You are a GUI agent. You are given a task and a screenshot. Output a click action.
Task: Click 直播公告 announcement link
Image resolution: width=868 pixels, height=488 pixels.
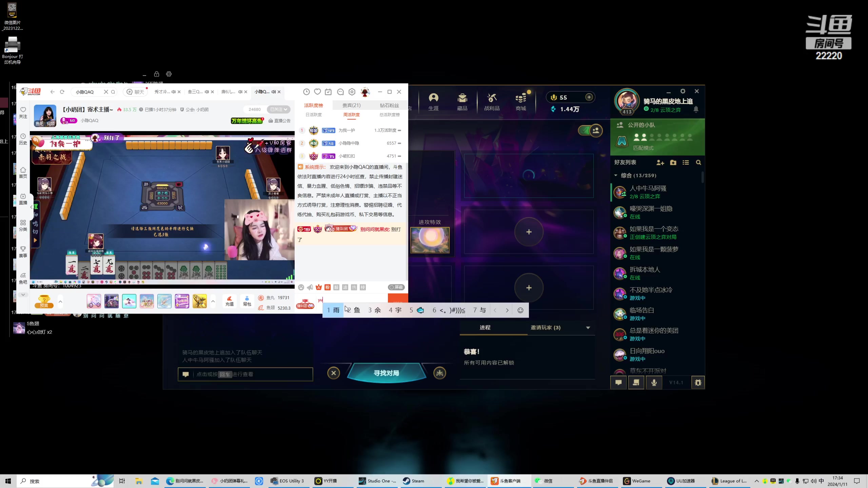[280, 121]
